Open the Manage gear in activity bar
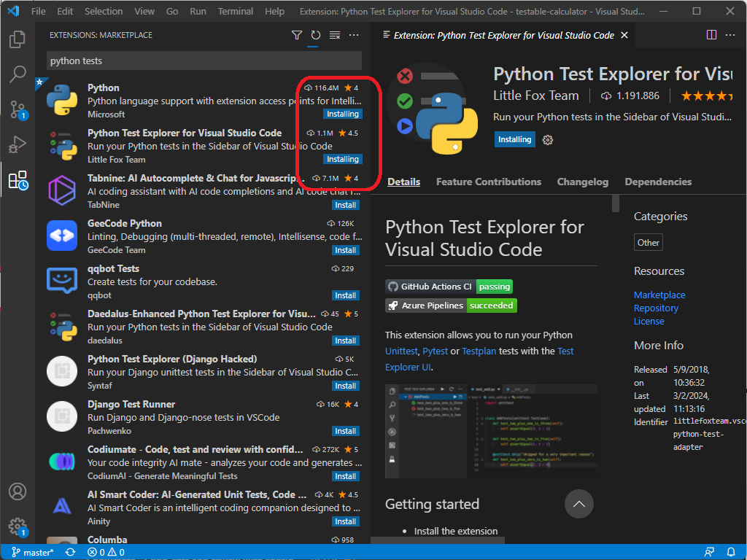The image size is (747, 560). click(x=18, y=526)
